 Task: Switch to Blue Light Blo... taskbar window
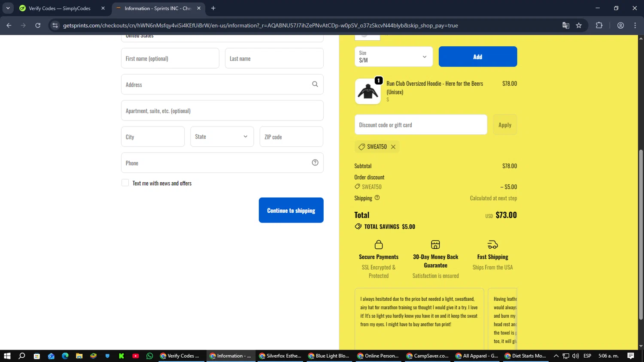(329, 356)
